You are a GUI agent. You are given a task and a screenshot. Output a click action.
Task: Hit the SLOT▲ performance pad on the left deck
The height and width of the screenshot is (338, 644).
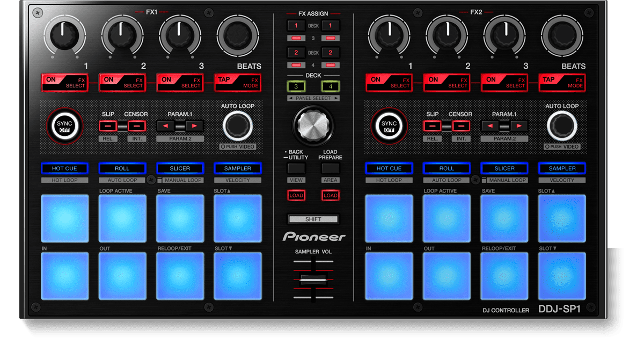[x=237, y=218]
